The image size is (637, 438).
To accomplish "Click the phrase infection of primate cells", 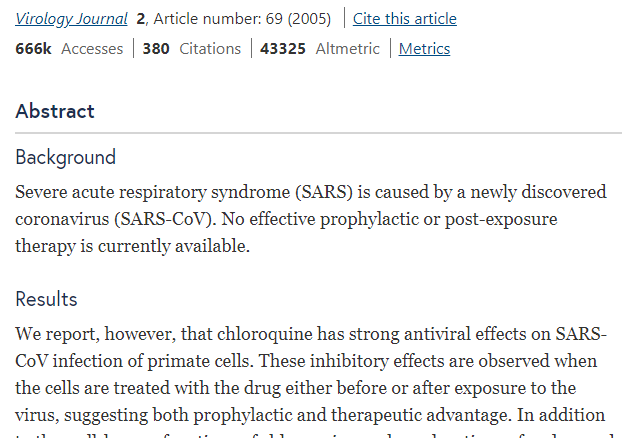I will 151,361.
